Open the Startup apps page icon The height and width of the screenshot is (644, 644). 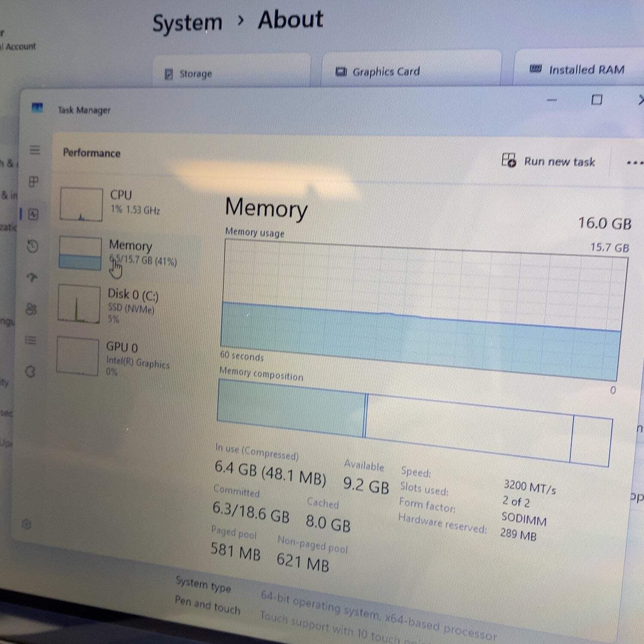pos(32,278)
